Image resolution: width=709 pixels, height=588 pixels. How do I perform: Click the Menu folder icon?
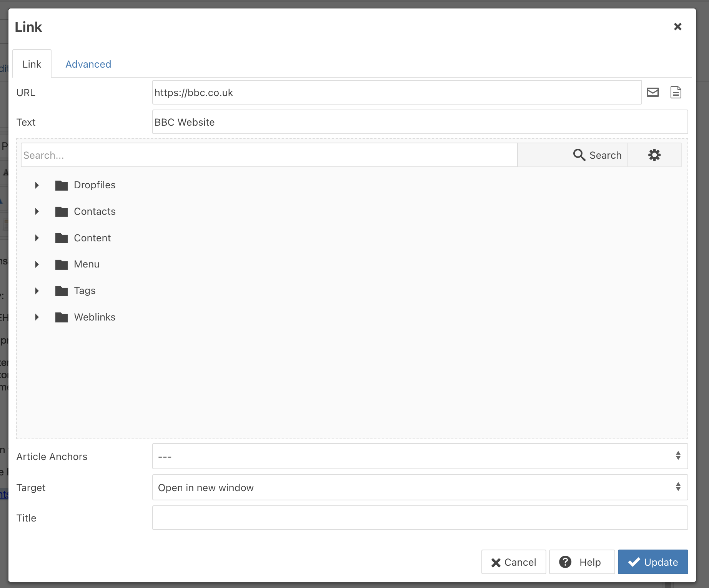pyautogui.click(x=62, y=264)
